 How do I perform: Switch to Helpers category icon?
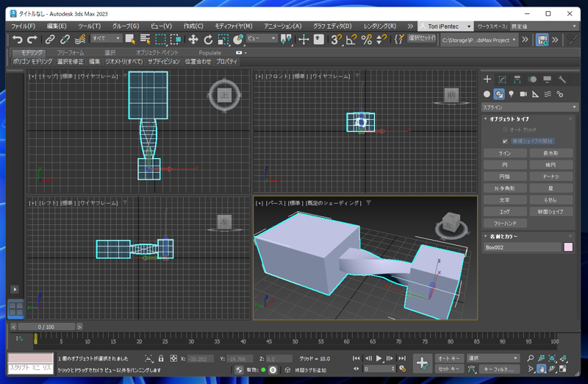[x=536, y=94]
